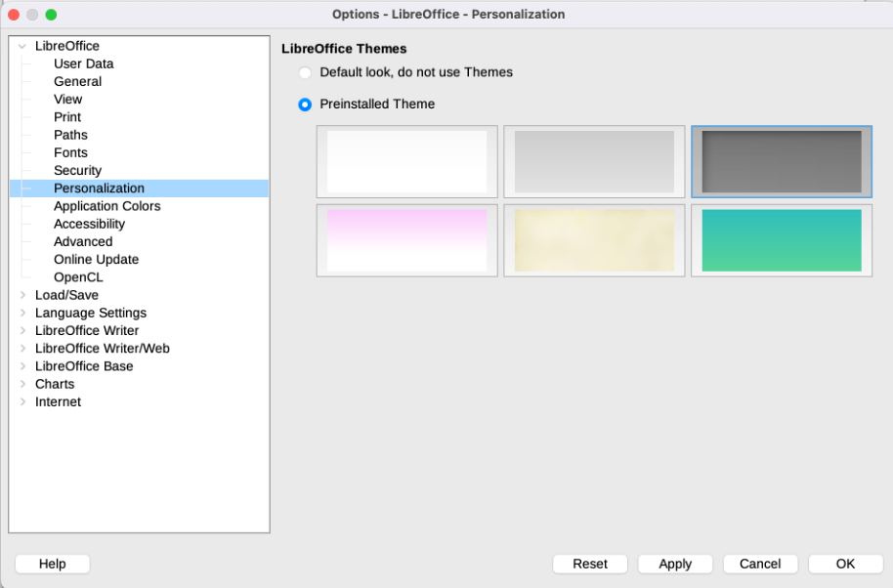Choose the white preinstalled theme thumbnail
The image size is (893, 588).
[x=406, y=162]
